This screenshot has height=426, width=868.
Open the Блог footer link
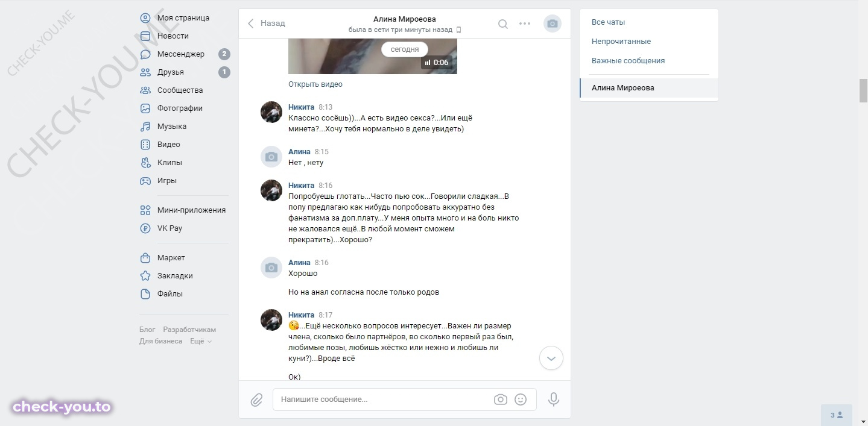(x=147, y=330)
